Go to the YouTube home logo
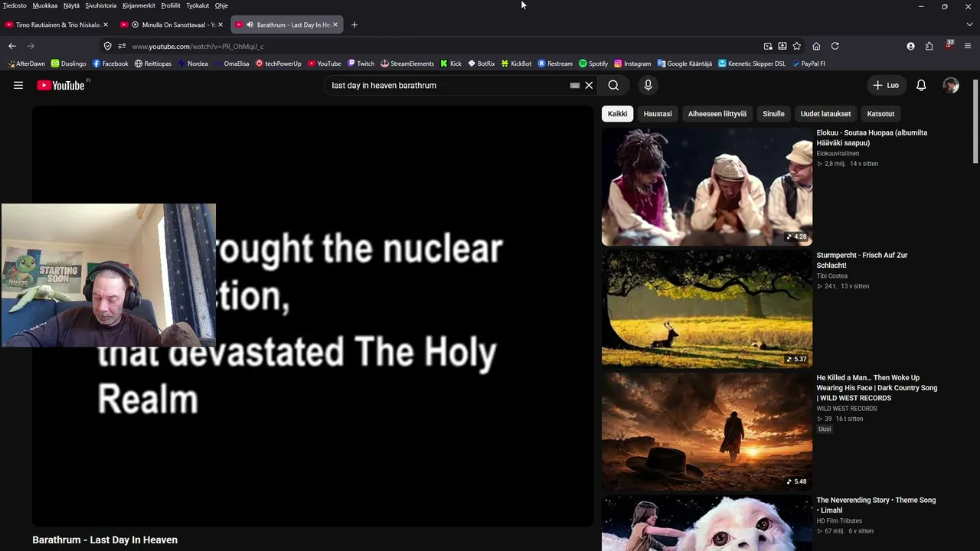Viewport: 980px width, 551px height. [61, 86]
